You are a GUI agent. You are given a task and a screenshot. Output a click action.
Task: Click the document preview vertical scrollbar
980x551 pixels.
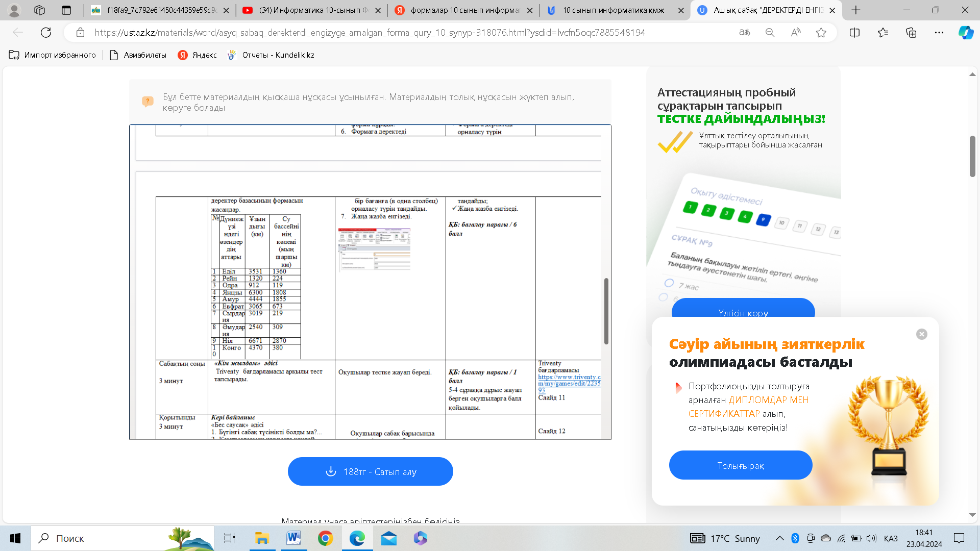tap(606, 311)
